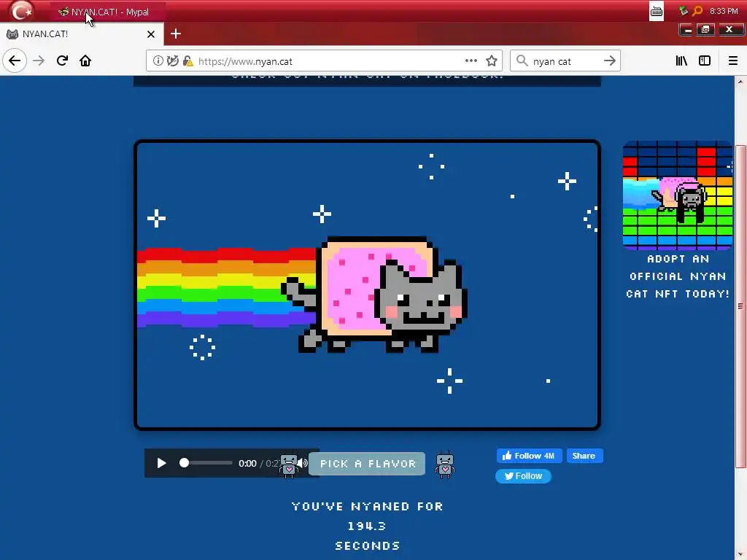747x560 pixels.
Task: Click the padlock warning icon in address bar
Action: click(188, 61)
